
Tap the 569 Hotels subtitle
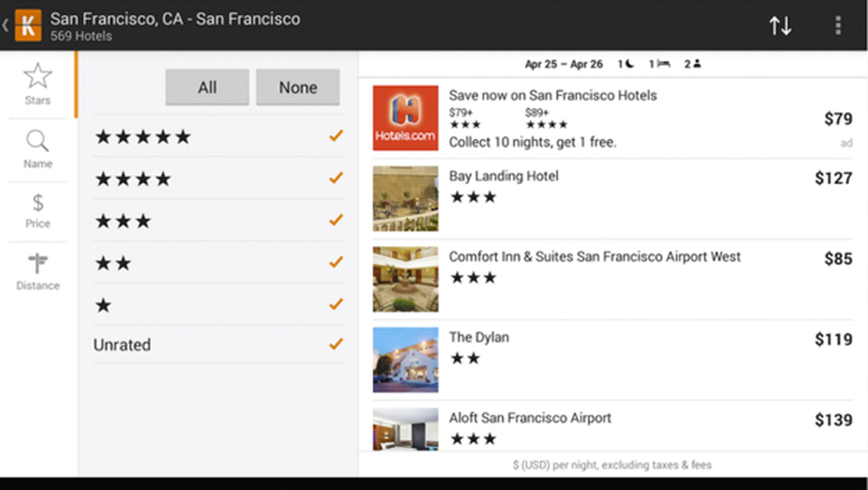pyautogui.click(x=81, y=36)
